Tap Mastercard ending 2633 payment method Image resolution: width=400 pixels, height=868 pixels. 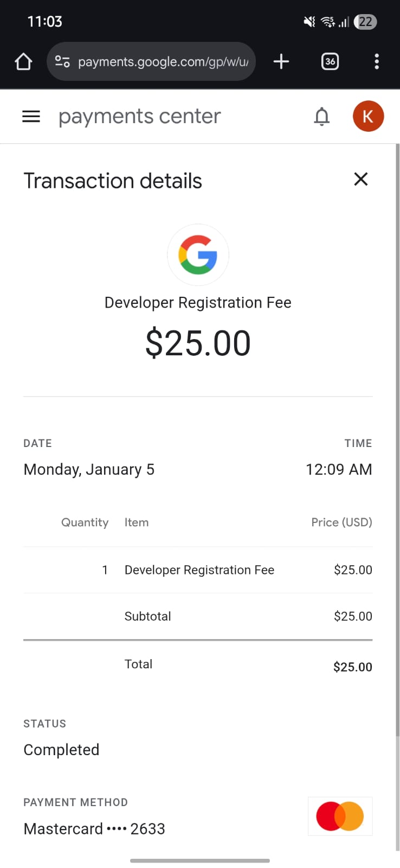(x=94, y=828)
